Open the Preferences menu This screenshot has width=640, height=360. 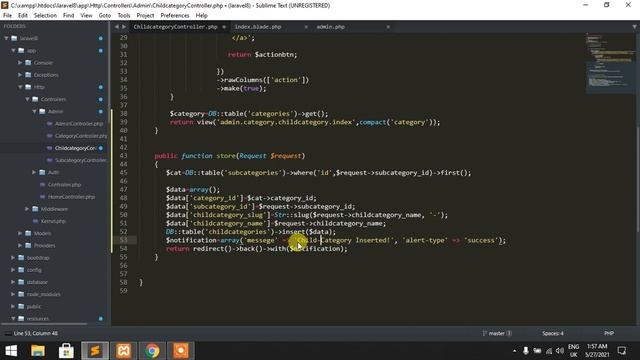(x=175, y=16)
